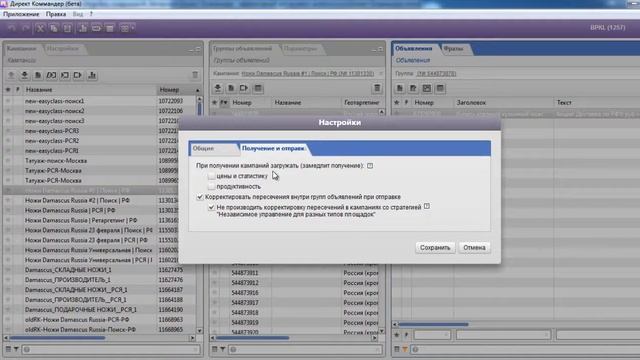Click help icon next to 'При получении кампаний загружать'
This screenshot has height=360, width=640.
(370, 166)
